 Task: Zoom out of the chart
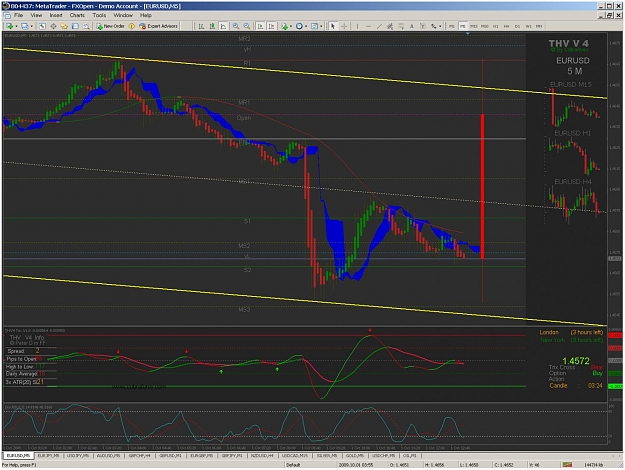pyautogui.click(x=247, y=26)
